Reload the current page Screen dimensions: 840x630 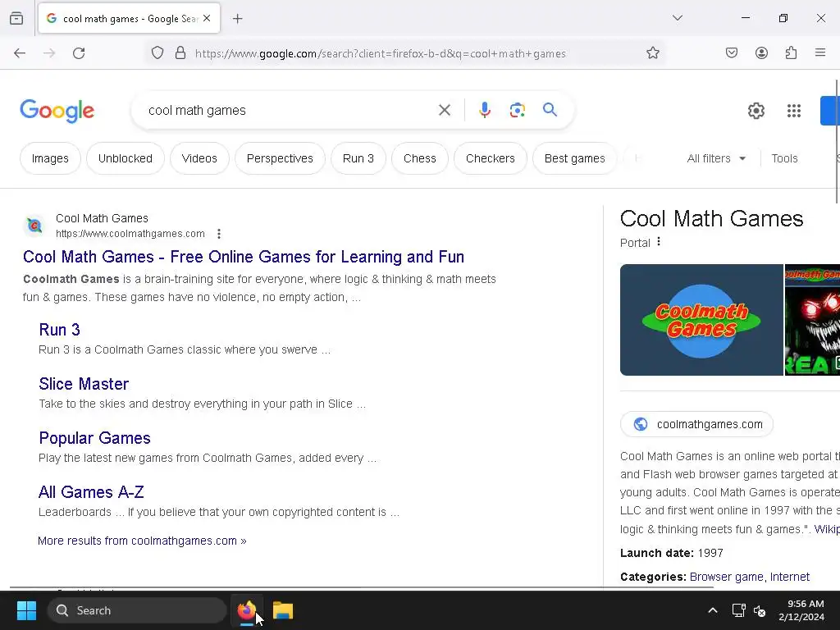79,53
